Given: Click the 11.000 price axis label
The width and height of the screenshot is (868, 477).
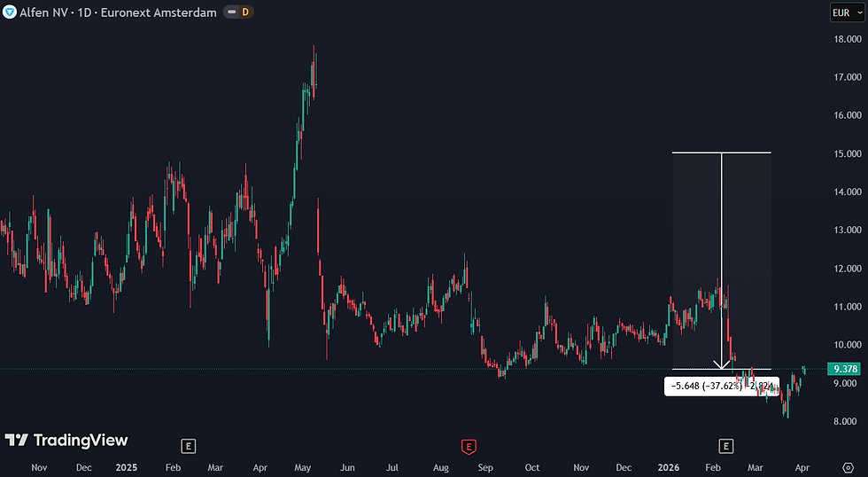Looking at the screenshot, I should (x=848, y=307).
